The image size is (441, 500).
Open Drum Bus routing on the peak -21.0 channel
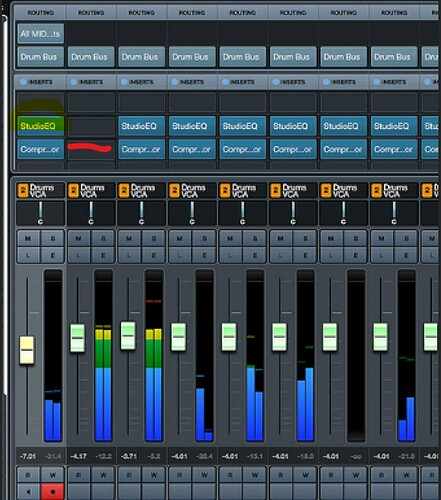click(394, 57)
